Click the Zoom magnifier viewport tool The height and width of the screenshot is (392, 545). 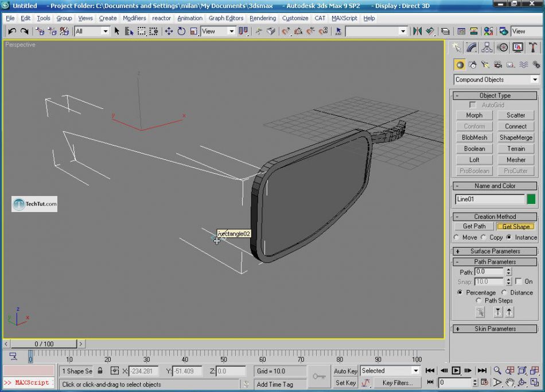[498, 370]
